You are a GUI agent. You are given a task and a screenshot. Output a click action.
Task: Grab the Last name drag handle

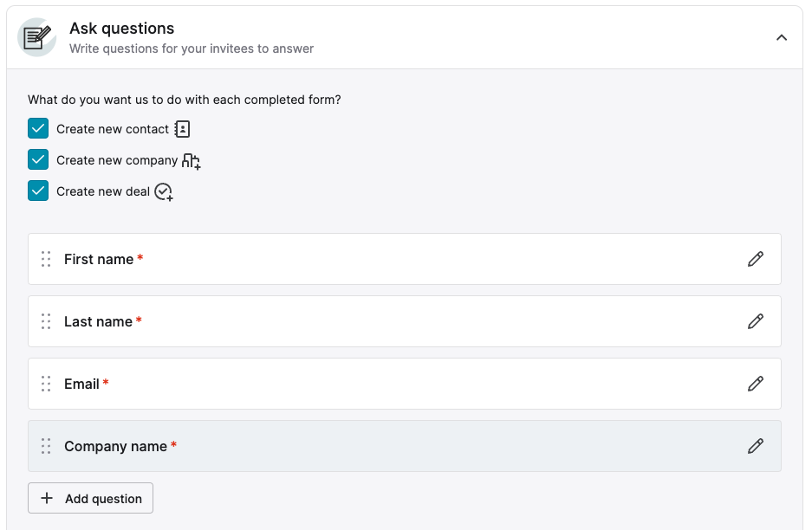coord(46,321)
